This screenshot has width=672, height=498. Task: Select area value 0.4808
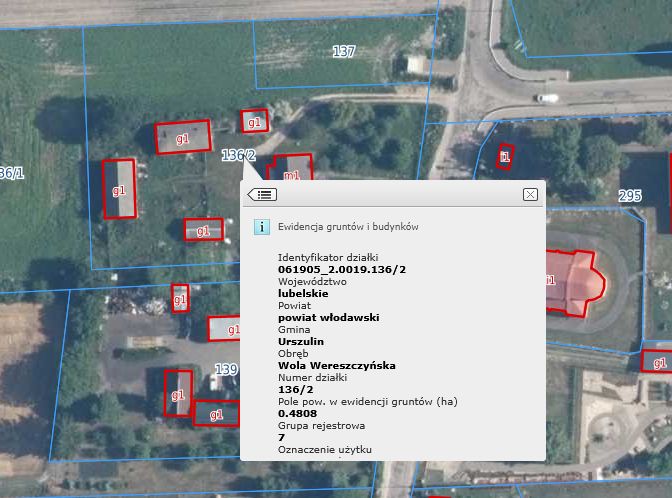(297, 414)
